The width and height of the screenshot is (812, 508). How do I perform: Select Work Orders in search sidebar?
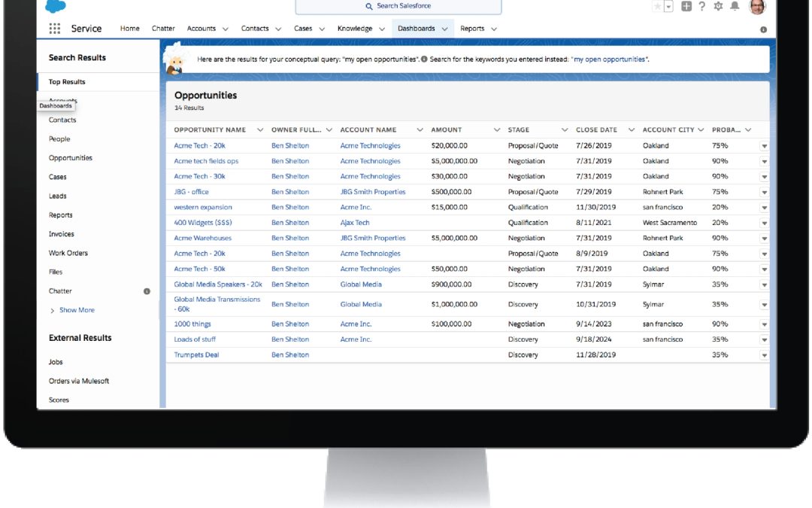(x=68, y=253)
